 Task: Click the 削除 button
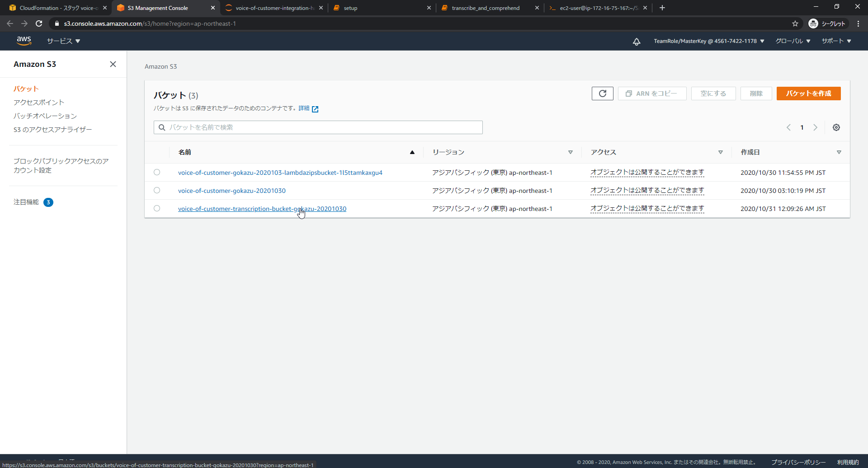(x=756, y=94)
